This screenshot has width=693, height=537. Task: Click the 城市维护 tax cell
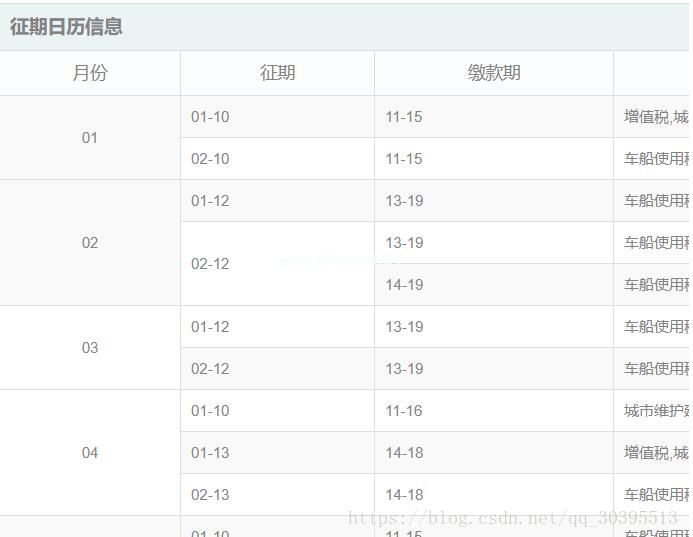pos(656,411)
